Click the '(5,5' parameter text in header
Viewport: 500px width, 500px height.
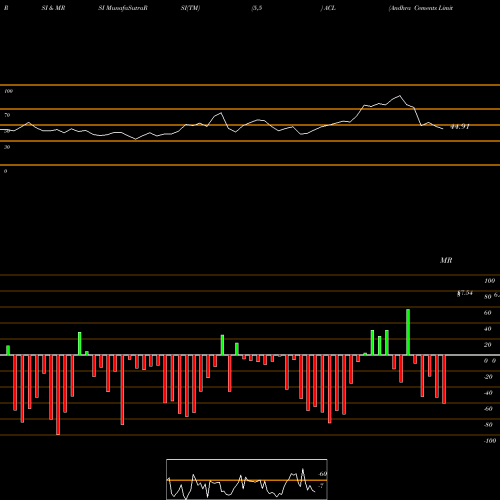[257, 8]
